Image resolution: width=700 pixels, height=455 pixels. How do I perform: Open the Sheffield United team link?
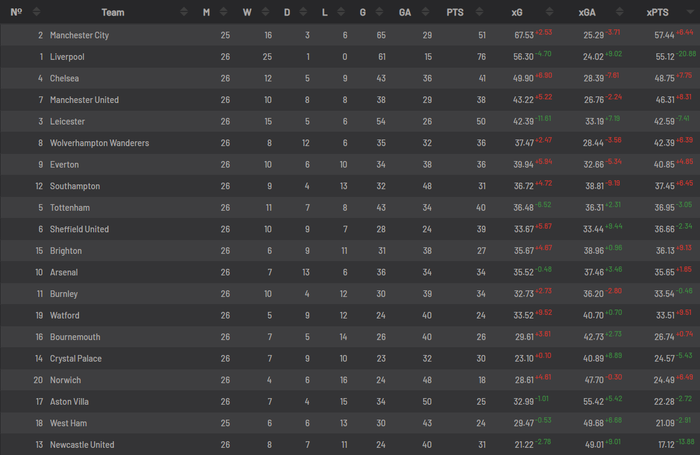[79, 229]
